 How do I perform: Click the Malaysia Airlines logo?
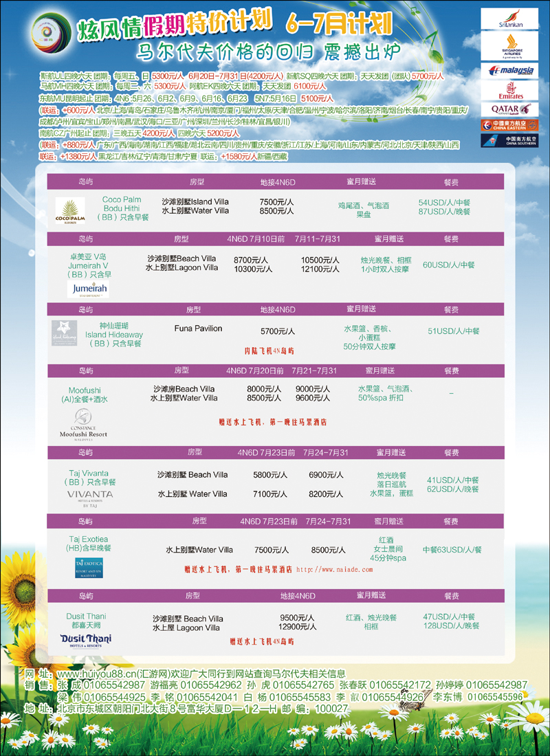click(509, 70)
